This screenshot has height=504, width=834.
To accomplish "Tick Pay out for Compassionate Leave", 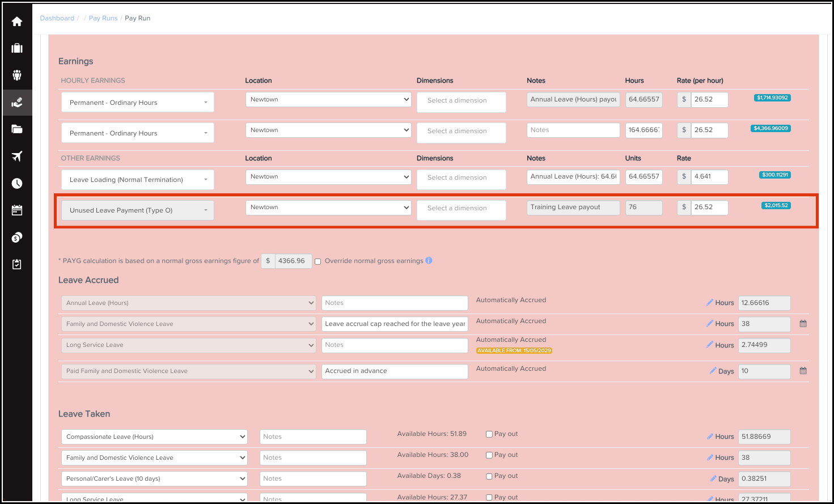I will (489, 434).
